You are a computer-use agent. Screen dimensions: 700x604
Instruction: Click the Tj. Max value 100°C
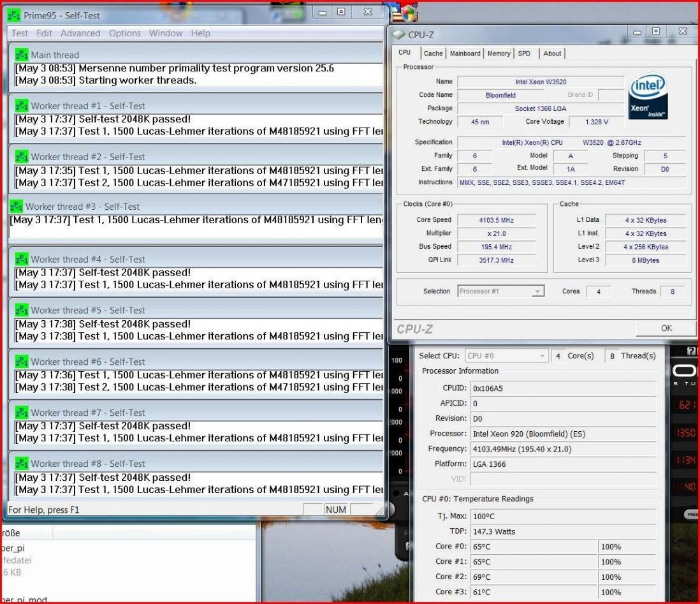563,516
